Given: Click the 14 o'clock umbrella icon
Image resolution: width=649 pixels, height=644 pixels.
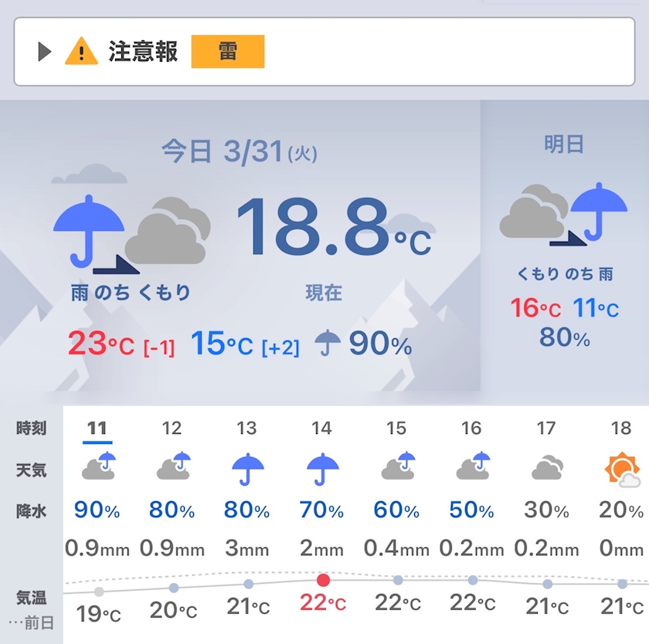Looking at the screenshot, I should [x=323, y=469].
